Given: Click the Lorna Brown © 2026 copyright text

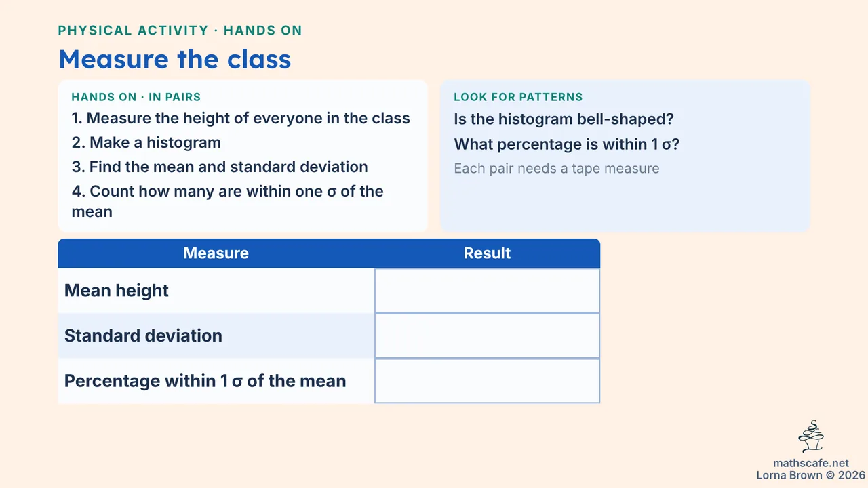Looking at the screenshot, I should [x=811, y=476].
